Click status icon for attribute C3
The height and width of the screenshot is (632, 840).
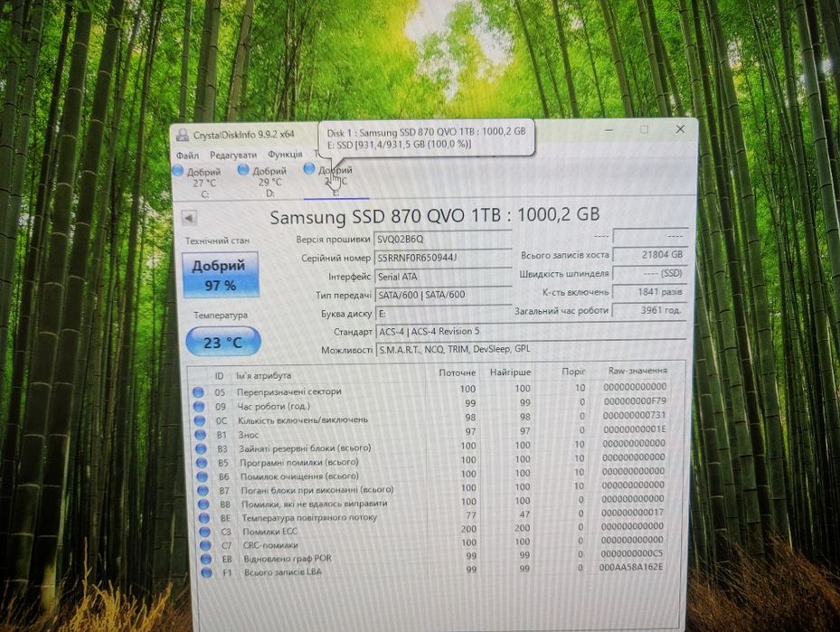coord(204,532)
